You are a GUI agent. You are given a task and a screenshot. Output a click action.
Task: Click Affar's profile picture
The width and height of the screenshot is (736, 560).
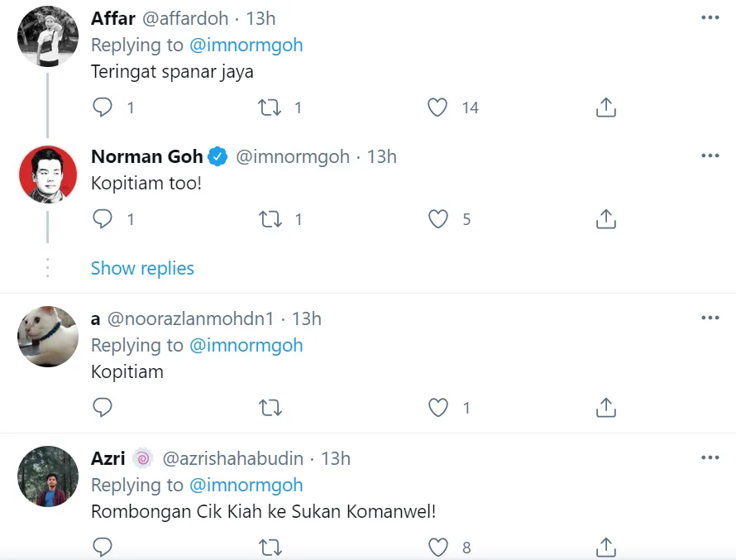[x=48, y=36]
